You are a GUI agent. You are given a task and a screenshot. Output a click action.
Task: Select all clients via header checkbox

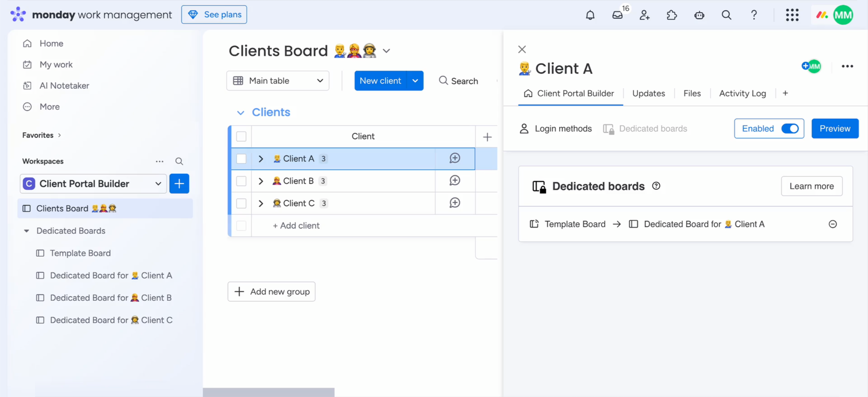(241, 136)
